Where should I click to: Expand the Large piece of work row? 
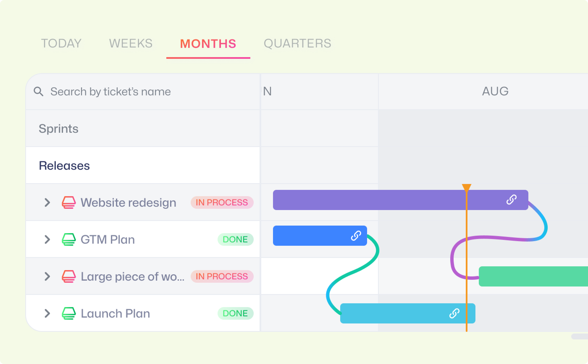(47, 276)
